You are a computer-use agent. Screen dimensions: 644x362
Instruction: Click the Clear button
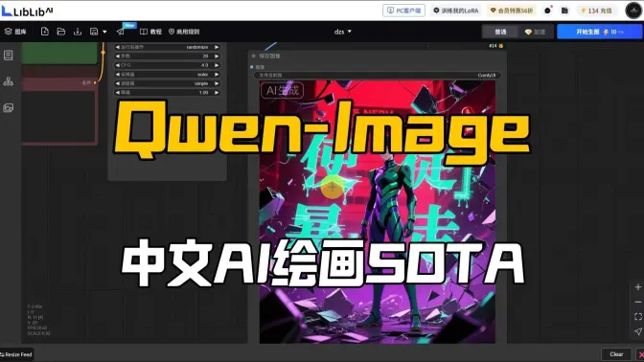616,354
